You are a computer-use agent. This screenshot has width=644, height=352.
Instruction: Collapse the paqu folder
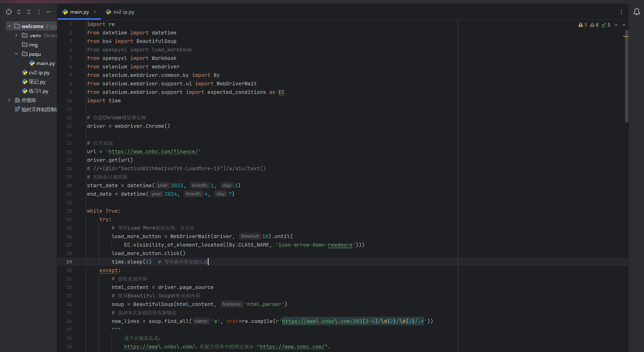pyautogui.click(x=16, y=54)
